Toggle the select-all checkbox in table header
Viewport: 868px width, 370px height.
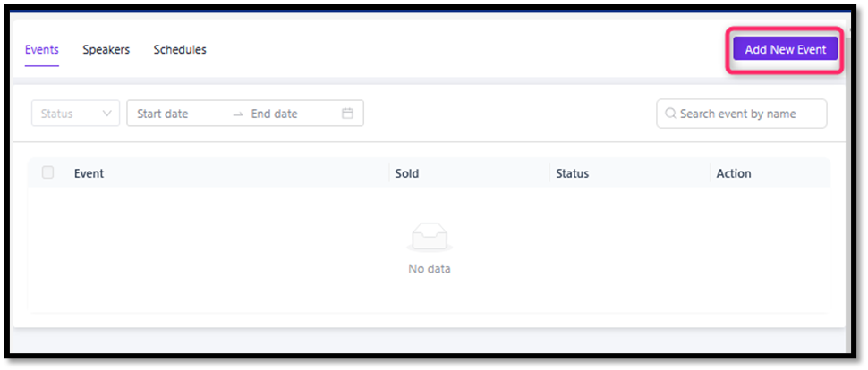pos(48,172)
